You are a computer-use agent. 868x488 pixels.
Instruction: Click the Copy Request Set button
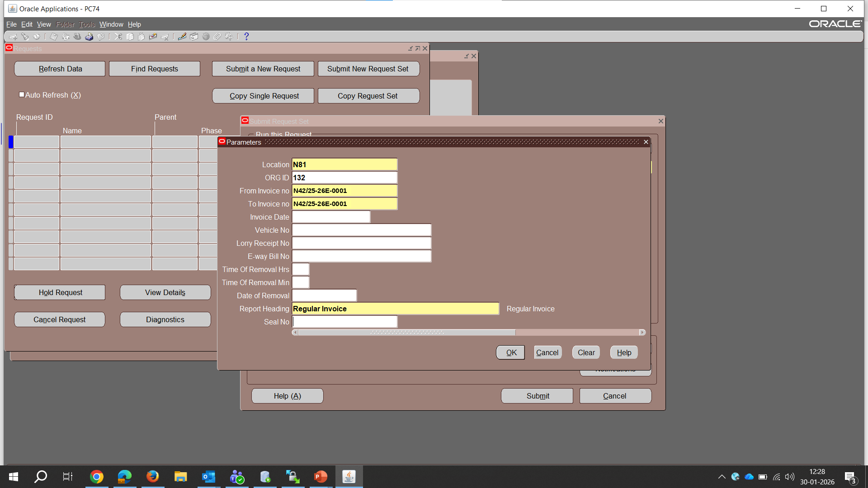coord(368,96)
